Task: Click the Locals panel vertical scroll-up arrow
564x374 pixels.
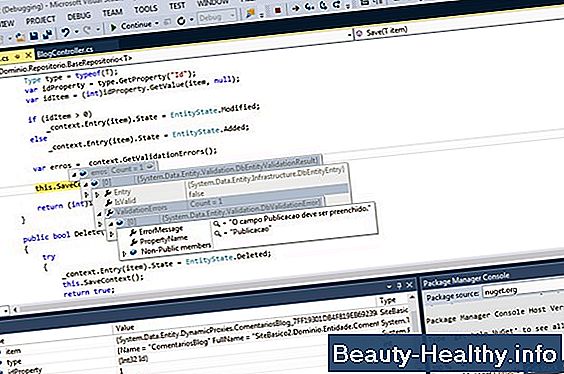Action: 412,297
